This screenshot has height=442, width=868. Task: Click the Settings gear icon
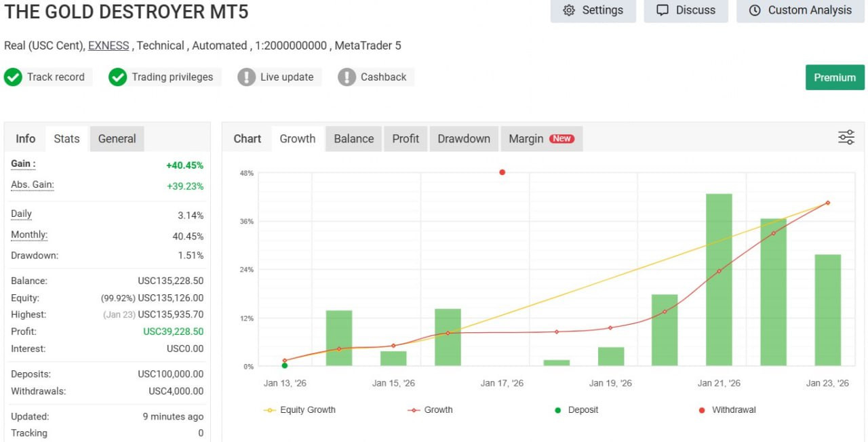coord(569,10)
